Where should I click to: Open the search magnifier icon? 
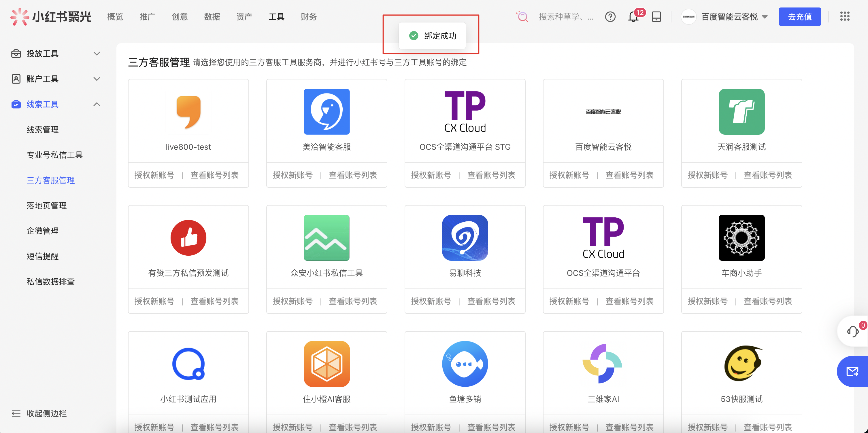(x=522, y=16)
